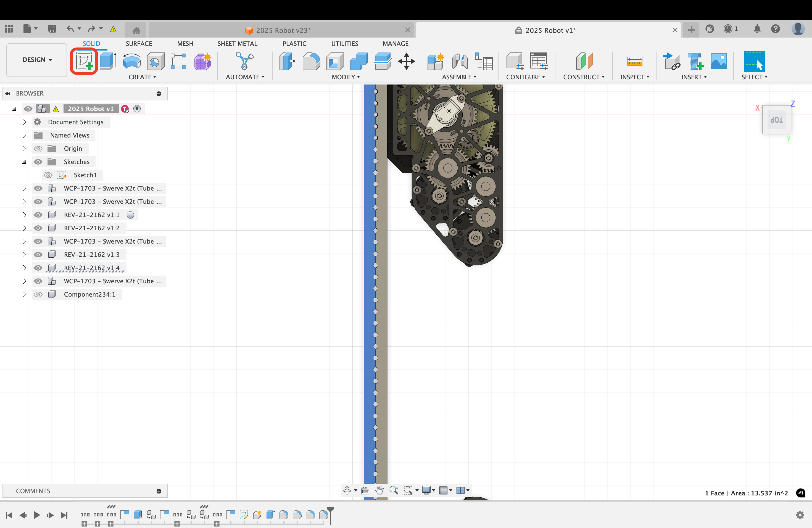Open the ASSEMBLE menu
Image resolution: width=812 pixels, height=528 pixels.
click(459, 77)
